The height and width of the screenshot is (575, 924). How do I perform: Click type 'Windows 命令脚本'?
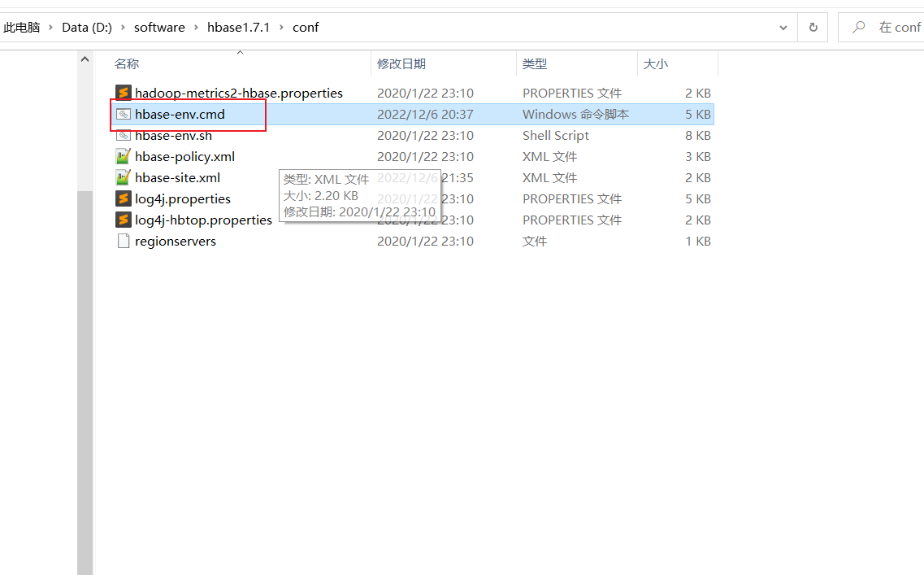tap(575, 114)
